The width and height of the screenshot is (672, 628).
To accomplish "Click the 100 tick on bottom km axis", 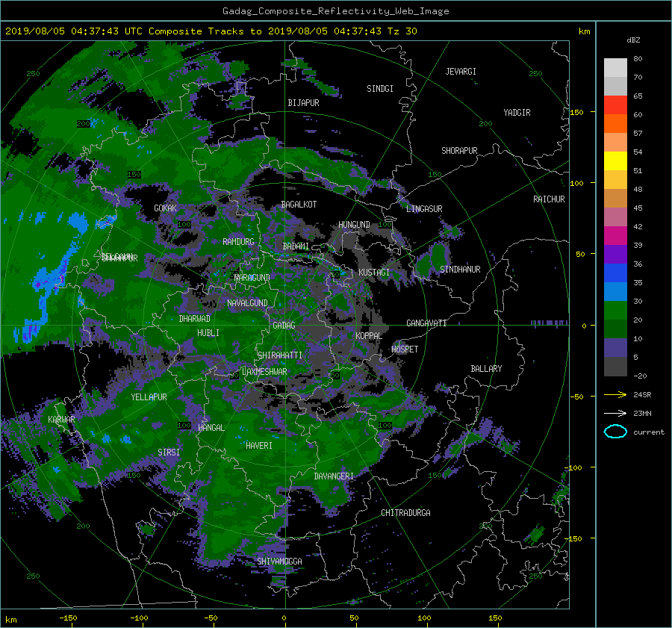I will click(424, 618).
